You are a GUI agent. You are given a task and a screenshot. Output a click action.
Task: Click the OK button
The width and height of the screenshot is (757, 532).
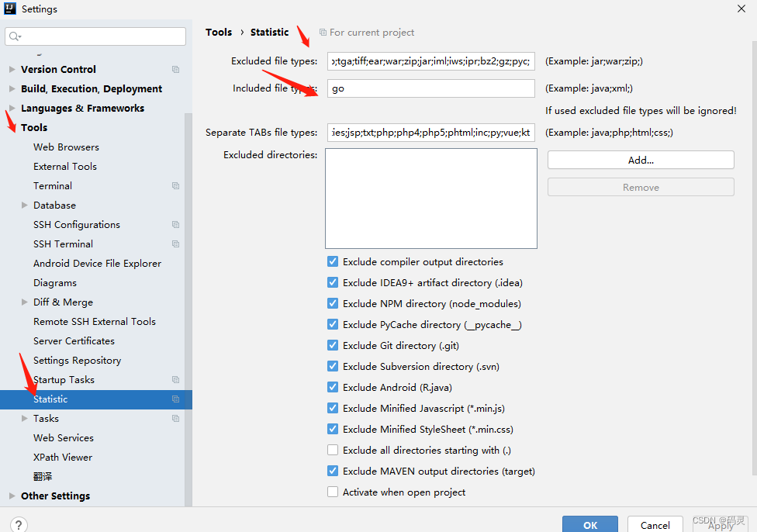pyautogui.click(x=590, y=524)
